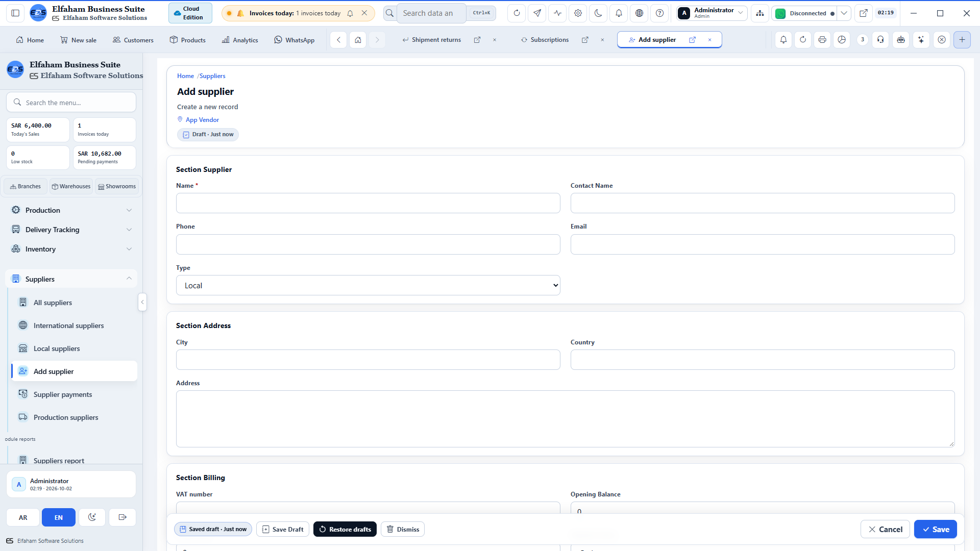Open notifications bell in top bar
This screenshot has height=551, width=980.
(x=619, y=13)
